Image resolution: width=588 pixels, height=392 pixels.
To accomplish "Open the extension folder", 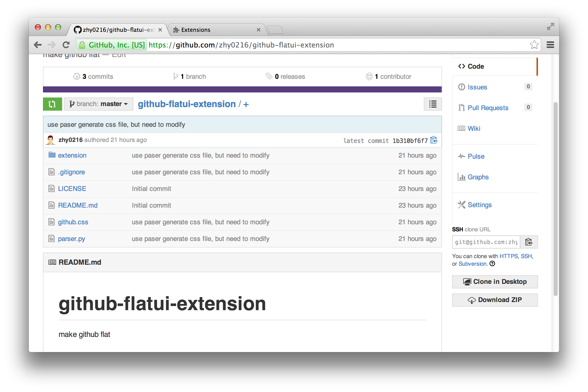I will 72,155.
